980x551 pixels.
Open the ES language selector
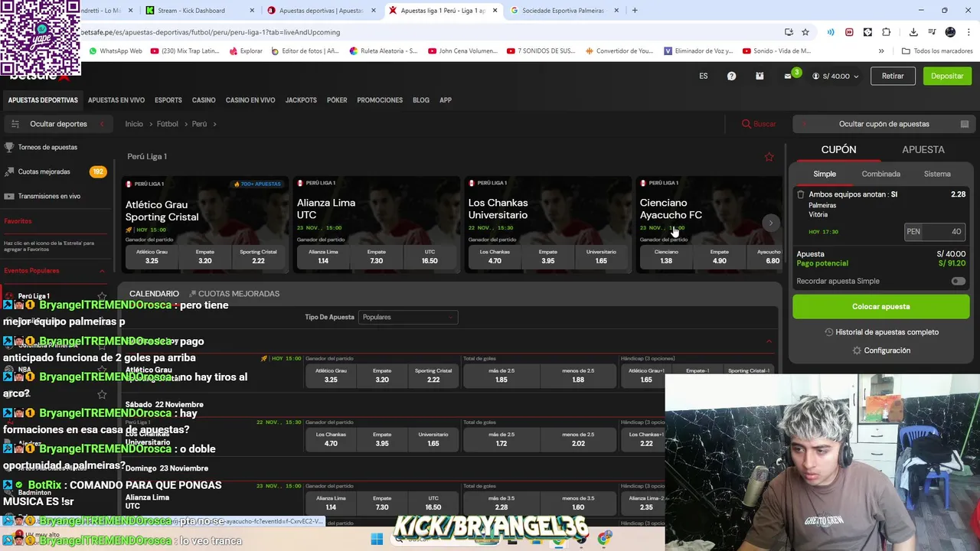pos(704,76)
